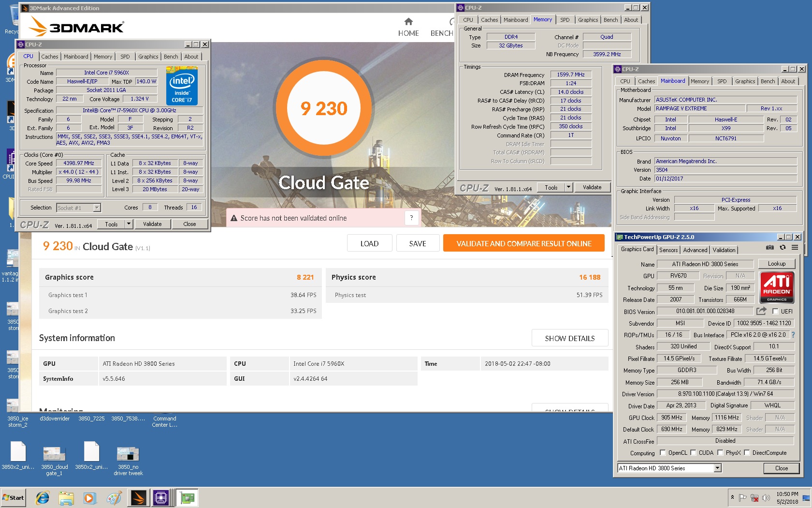Show hidden tray icons arrow

pyautogui.click(x=732, y=497)
